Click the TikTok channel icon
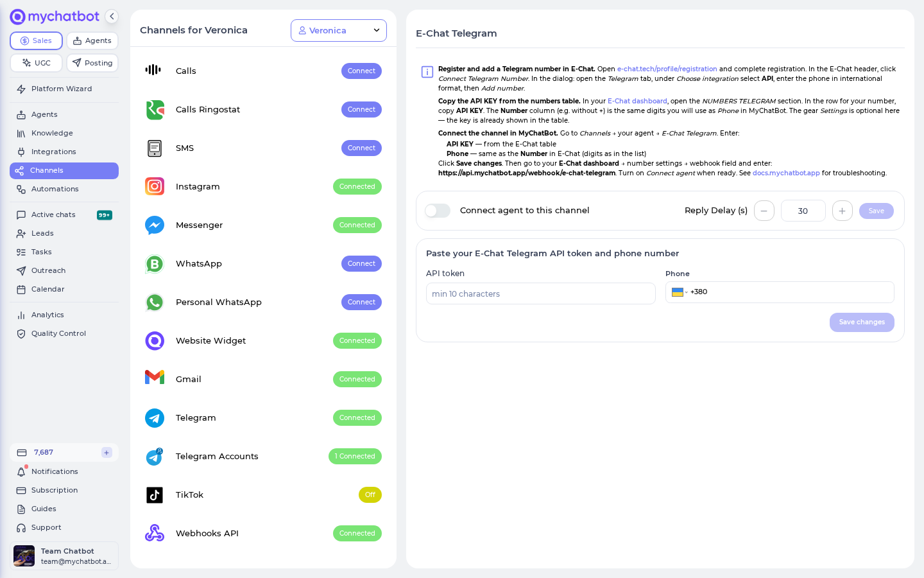924x578 pixels. tap(155, 495)
